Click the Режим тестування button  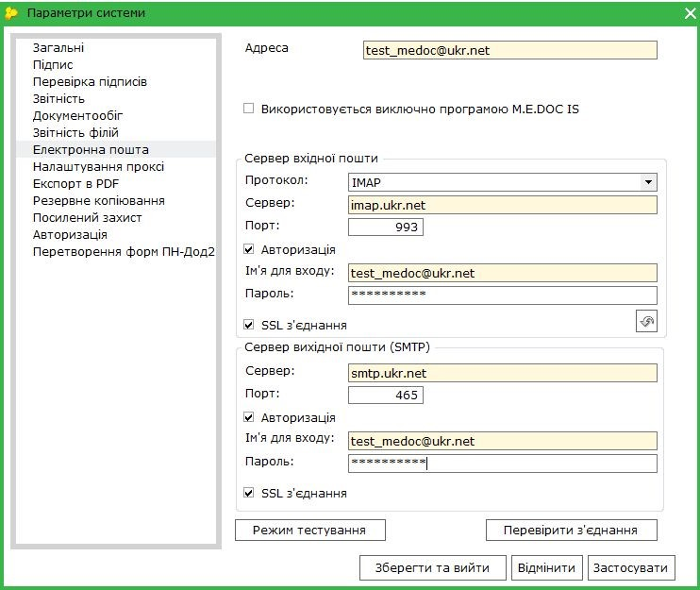[x=308, y=531]
